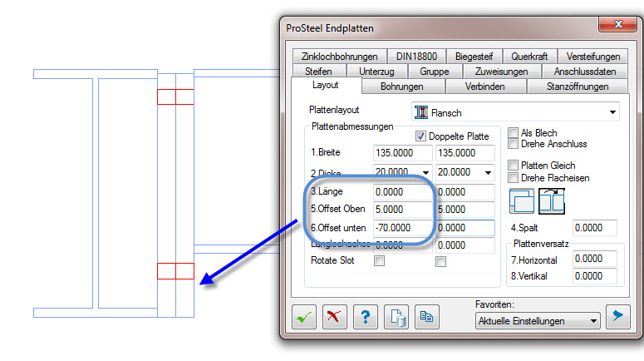Click the second Offset unten 0.0000 field
Viewport: 644px width, 361px height.
[465, 228]
